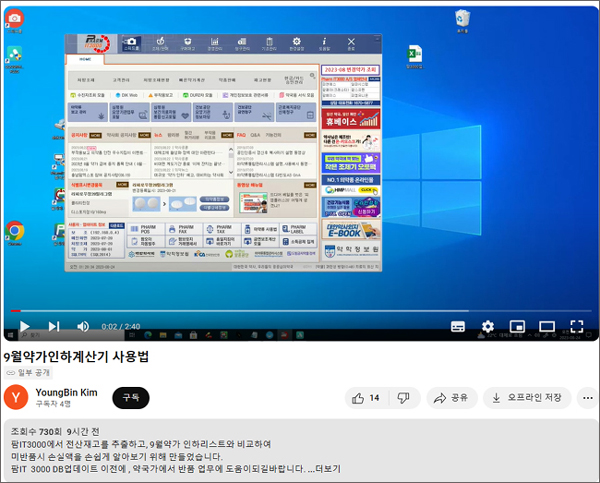This screenshot has height=483, width=600.
Task: Open the tutorial video thumbnail in PharmIT3000
Action: 253,202
